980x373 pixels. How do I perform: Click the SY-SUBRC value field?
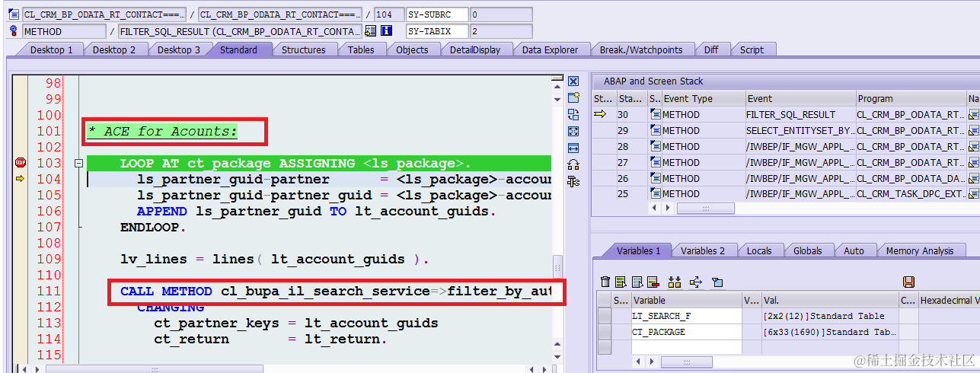[501, 14]
